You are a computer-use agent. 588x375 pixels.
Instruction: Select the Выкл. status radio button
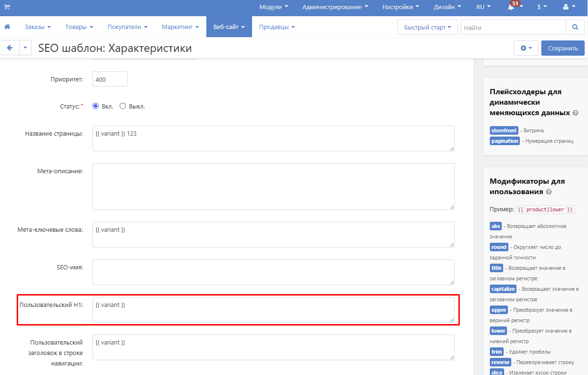[122, 106]
